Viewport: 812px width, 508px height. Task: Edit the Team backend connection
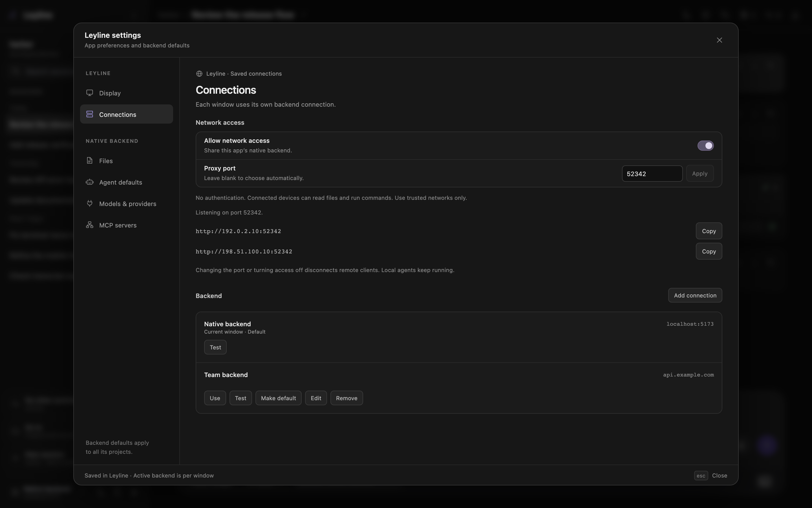click(316, 398)
